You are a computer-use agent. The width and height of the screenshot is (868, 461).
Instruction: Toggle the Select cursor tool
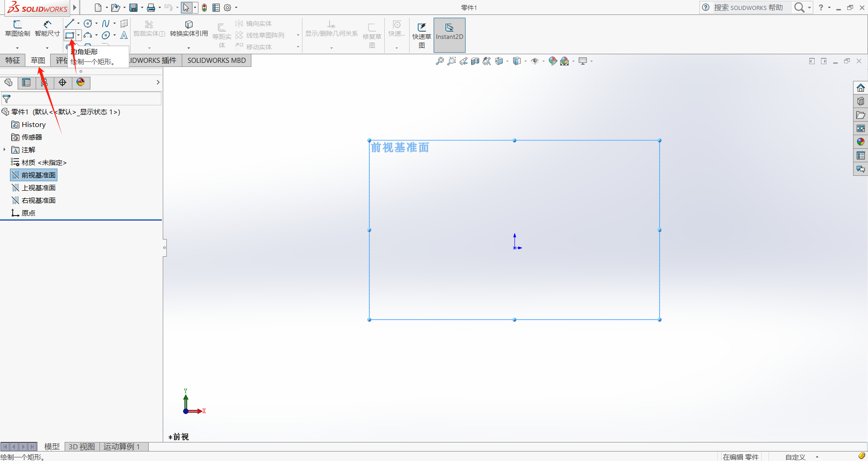point(186,8)
